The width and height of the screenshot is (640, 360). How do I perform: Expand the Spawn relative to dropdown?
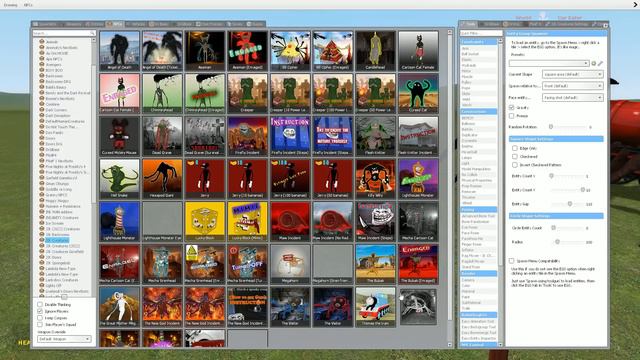pyautogui.click(x=572, y=86)
